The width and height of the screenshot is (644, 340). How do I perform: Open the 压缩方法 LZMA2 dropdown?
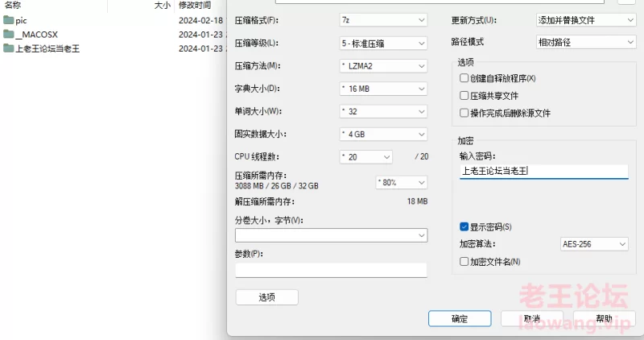click(x=383, y=66)
